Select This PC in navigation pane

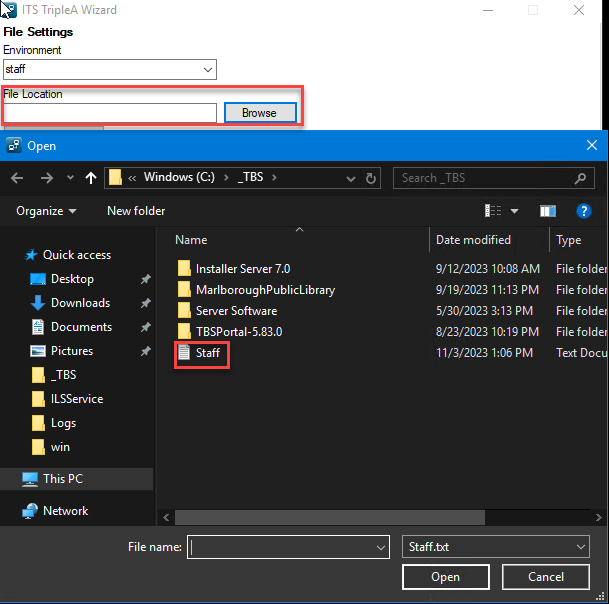62,479
